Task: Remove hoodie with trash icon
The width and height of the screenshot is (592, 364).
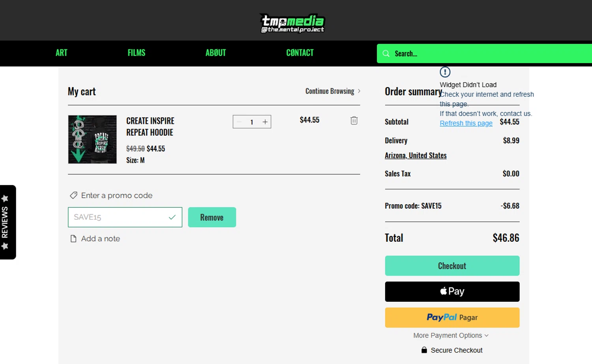Action: [354, 120]
